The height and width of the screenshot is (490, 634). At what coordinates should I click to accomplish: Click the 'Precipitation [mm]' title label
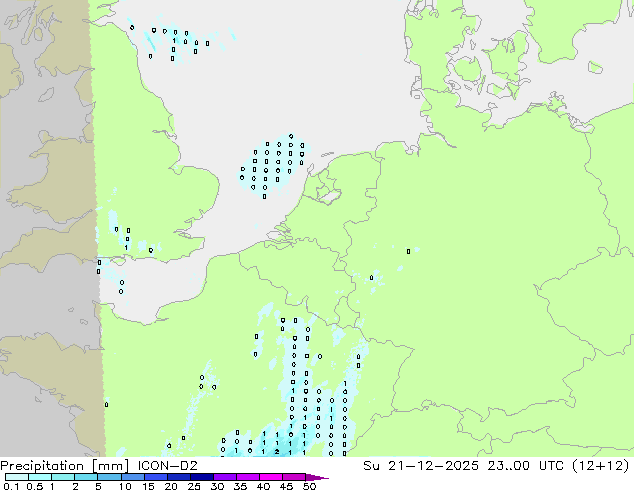pos(64,466)
